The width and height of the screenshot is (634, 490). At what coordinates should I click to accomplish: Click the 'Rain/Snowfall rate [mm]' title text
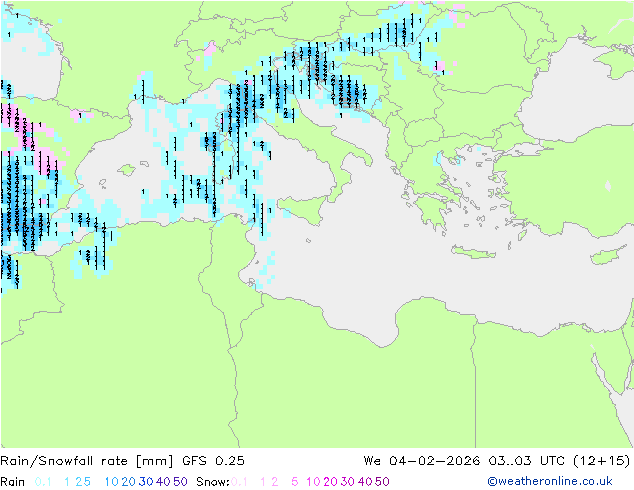[87, 460]
